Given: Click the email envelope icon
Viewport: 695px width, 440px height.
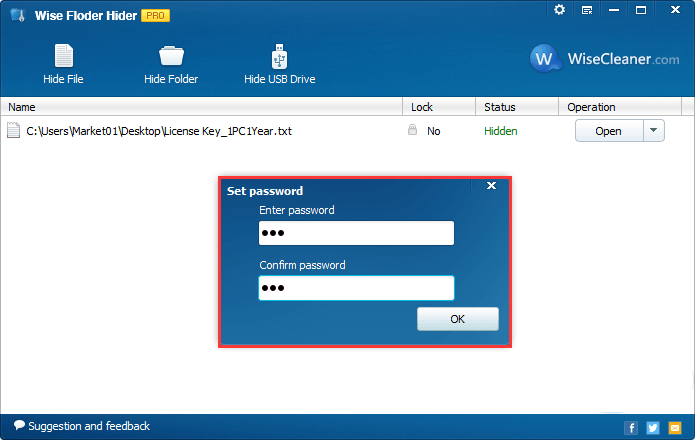Looking at the screenshot, I should click(x=675, y=427).
